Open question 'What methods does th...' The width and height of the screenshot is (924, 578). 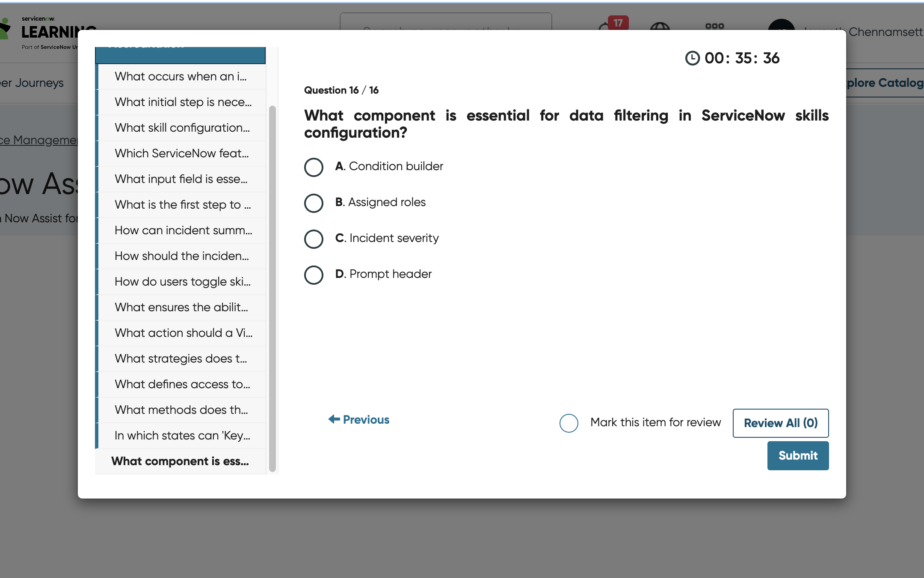tap(182, 410)
